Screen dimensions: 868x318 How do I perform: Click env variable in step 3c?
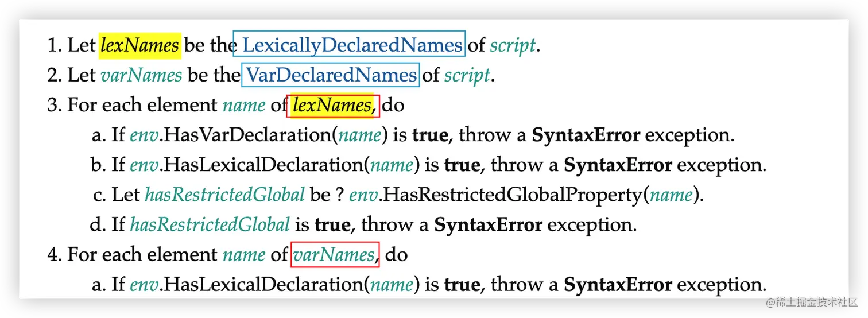[x=363, y=195]
